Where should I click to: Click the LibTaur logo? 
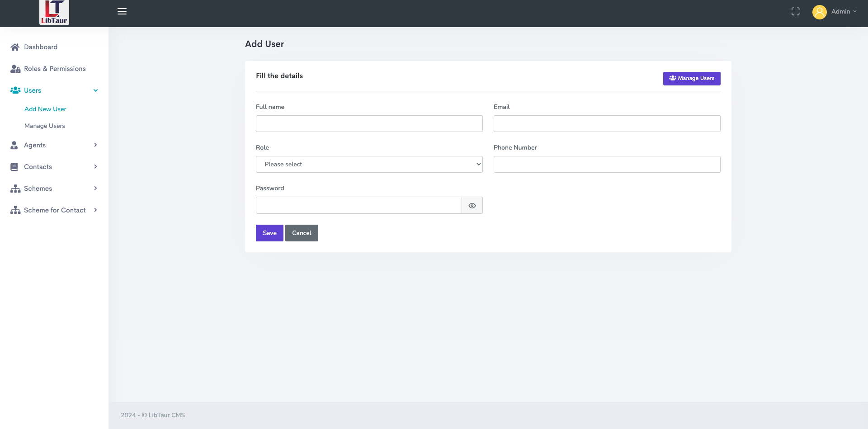point(54,12)
